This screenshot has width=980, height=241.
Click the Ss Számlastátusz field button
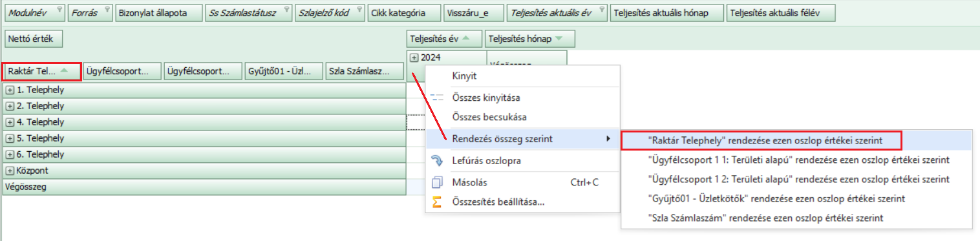point(248,13)
